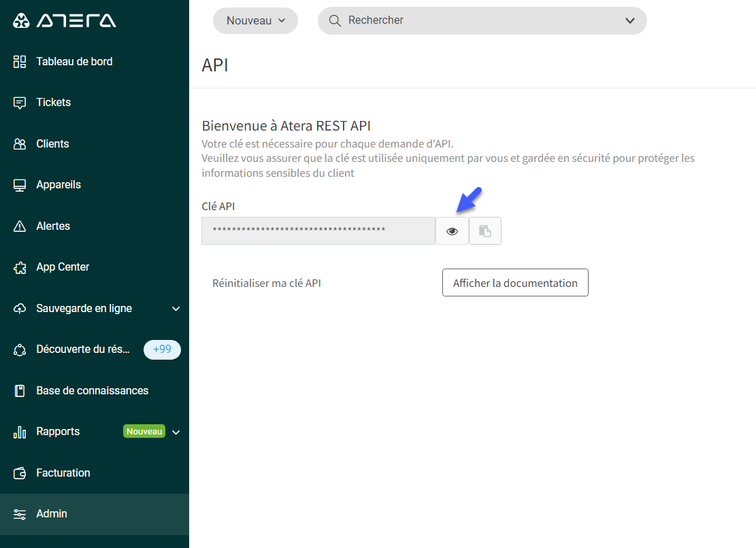Click Afficher la documentation button
Screen dimensions: 756x548
[x=515, y=283]
